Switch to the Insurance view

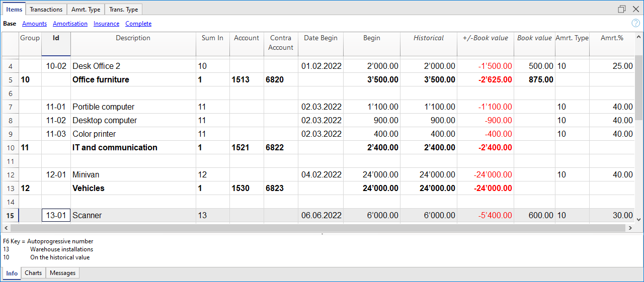[106, 24]
